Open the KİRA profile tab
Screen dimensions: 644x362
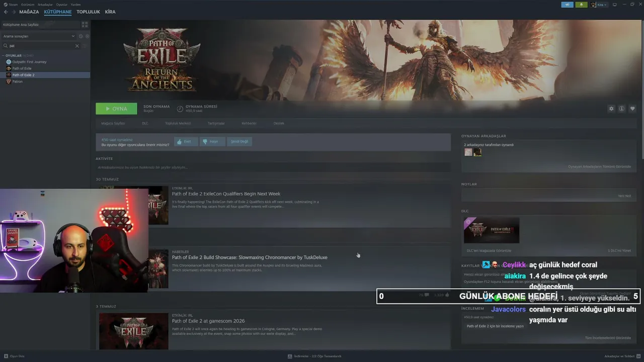[x=110, y=12]
